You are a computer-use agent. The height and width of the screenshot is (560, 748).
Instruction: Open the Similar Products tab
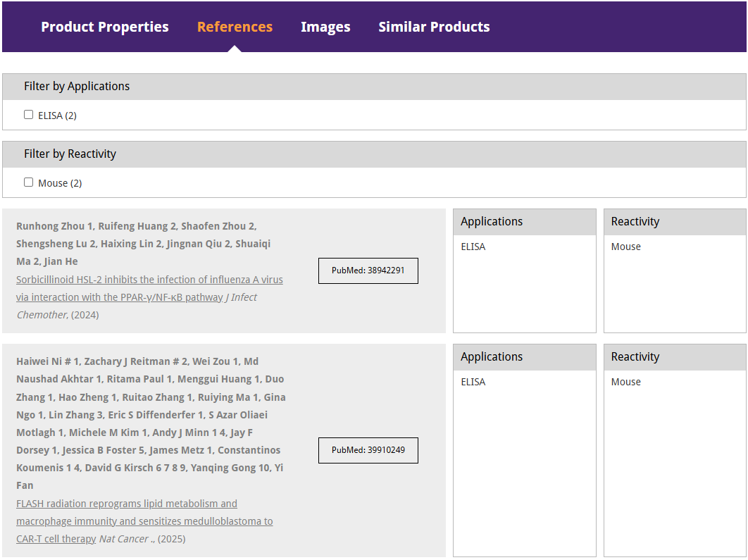pos(434,27)
